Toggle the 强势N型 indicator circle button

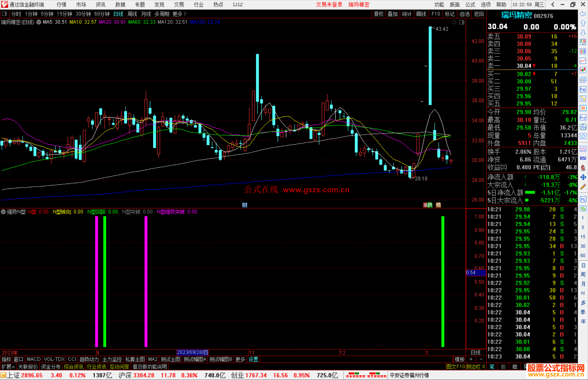coord(3,212)
